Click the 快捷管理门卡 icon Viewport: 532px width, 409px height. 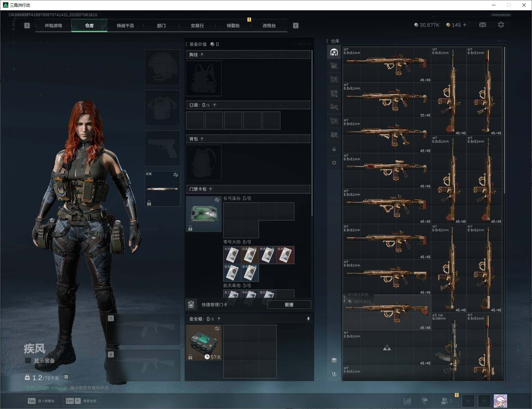(191, 305)
